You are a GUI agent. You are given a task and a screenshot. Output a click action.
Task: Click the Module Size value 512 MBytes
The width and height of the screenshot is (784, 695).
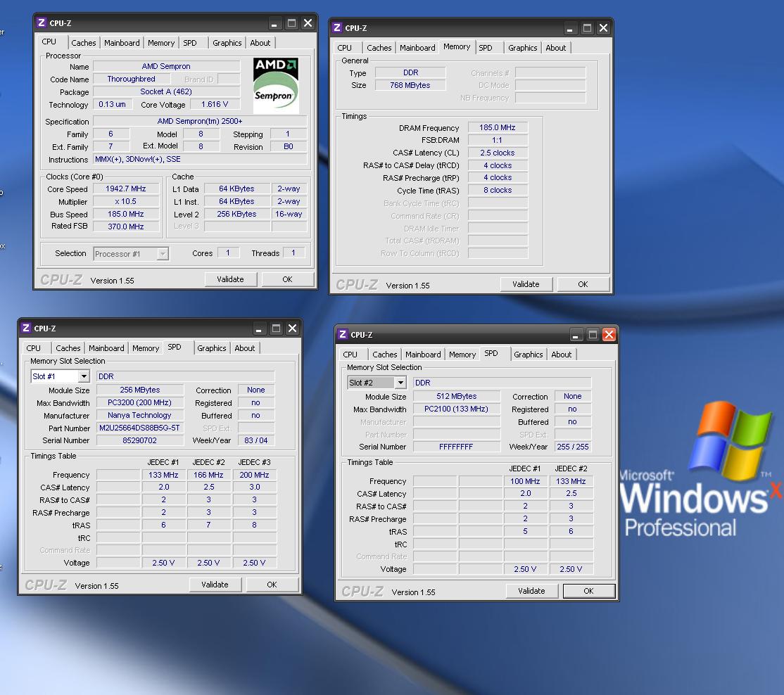(457, 396)
